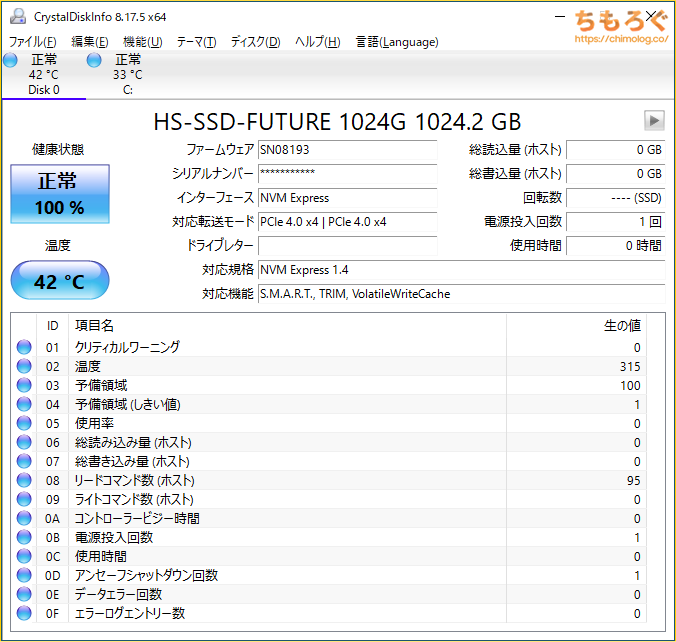The width and height of the screenshot is (676, 642).
Task: Click the 総書込量 (ホスト) value 0 GB
Action: 616,174
